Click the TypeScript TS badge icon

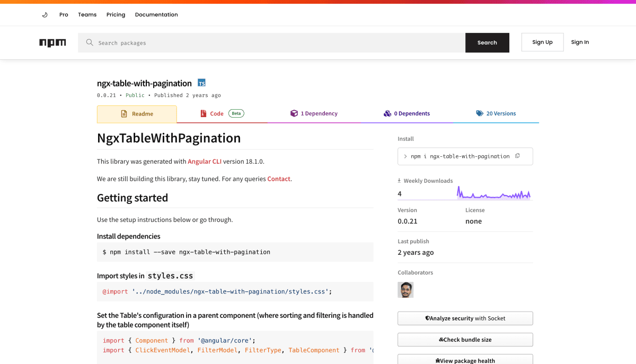(201, 83)
